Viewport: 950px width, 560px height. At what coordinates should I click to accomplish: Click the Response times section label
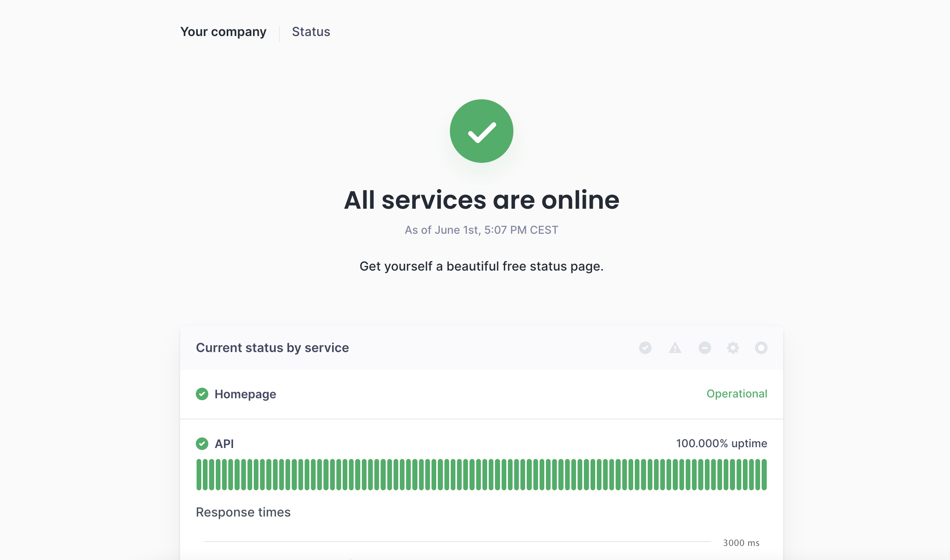[243, 512]
